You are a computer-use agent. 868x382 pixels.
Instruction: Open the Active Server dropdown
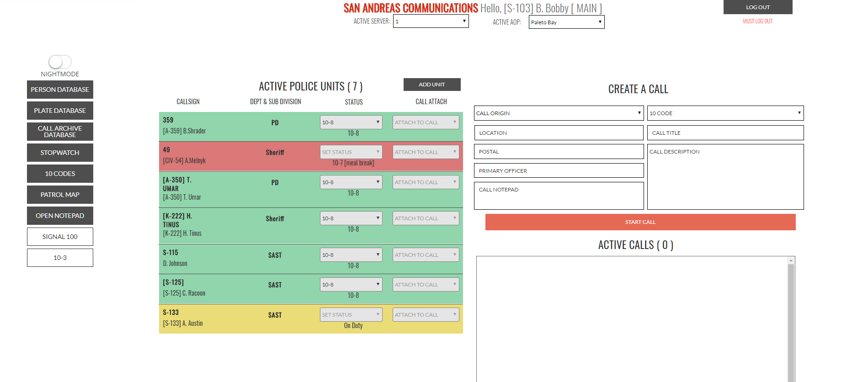tap(431, 21)
